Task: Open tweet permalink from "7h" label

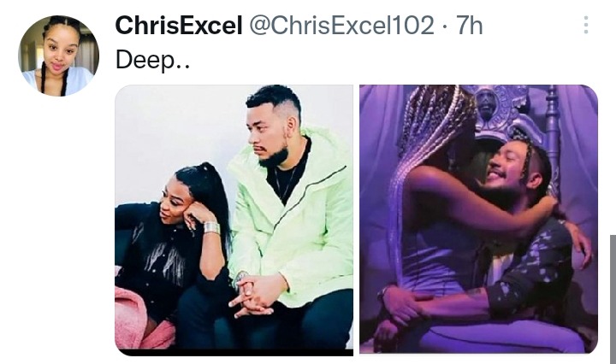Action: 469,26
